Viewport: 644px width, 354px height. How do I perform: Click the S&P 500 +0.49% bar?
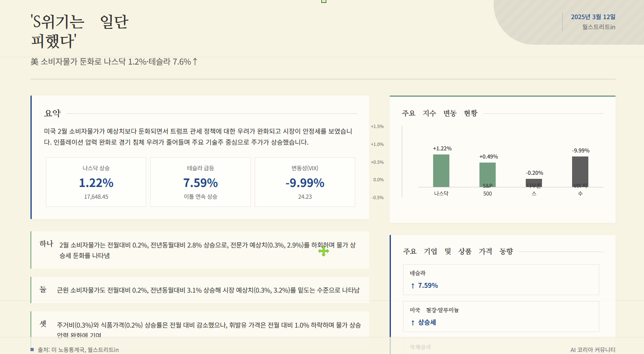pyautogui.click(x=488, y=175)
